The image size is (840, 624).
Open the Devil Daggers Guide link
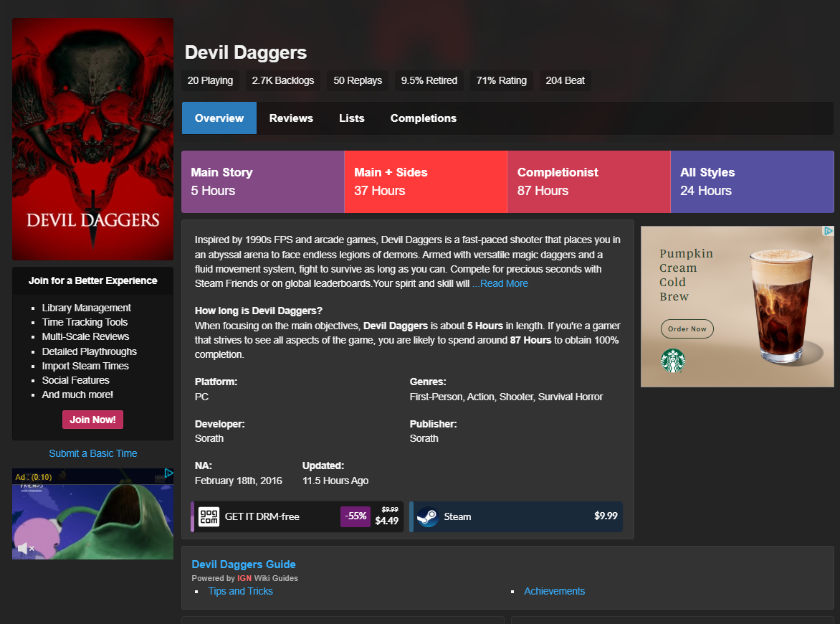pyautogui.click(x=244, y=564)
